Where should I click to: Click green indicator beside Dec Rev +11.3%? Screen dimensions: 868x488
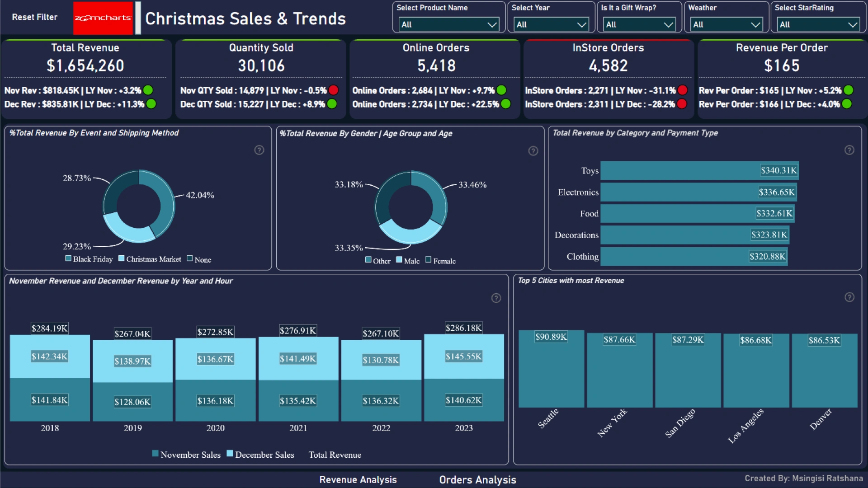point(151,104)
